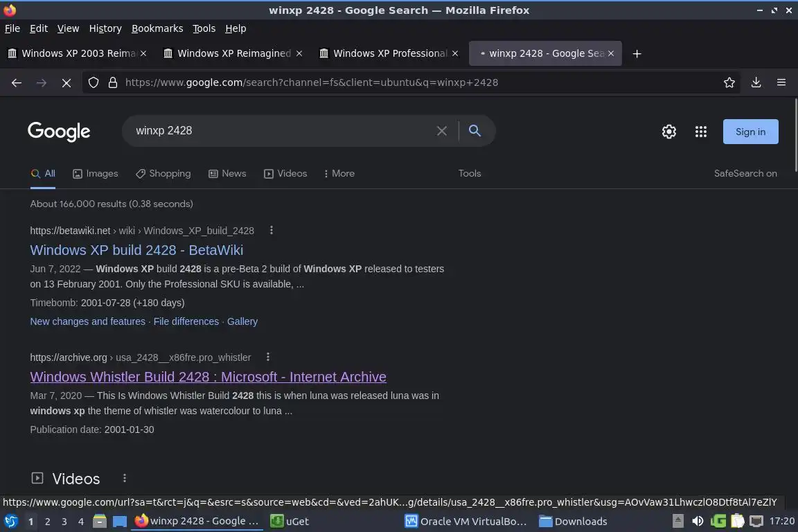
Task: Open the History menu
Action: coord(105,28)
